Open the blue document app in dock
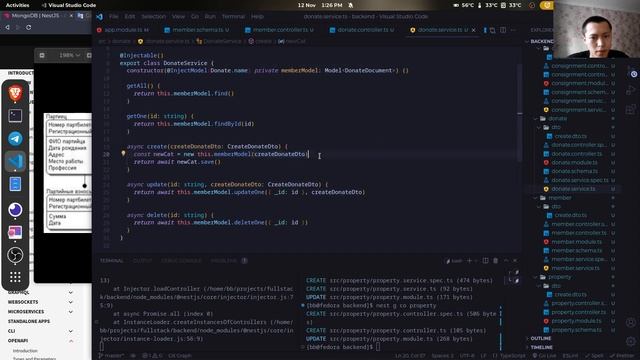 tap(15, 184)
